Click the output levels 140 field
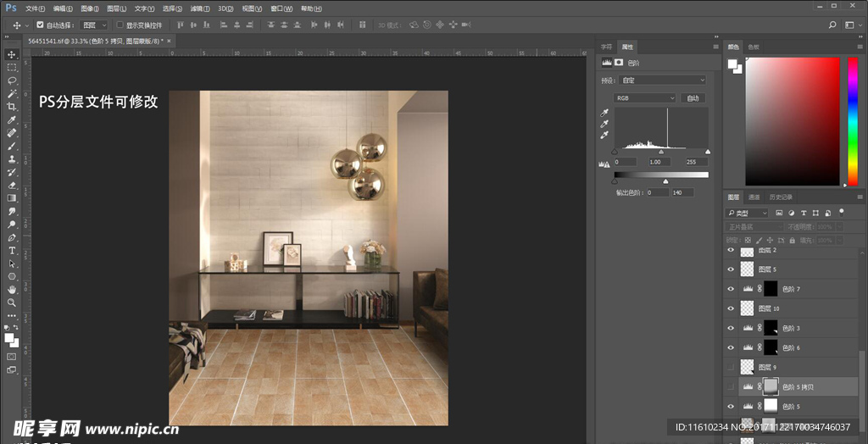This screenshot has width=868, height=444. click(x=682, y=192)
